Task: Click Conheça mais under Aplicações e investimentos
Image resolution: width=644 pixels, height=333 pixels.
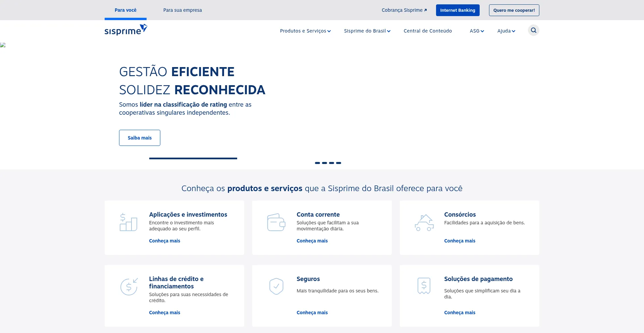Action: tap(165, 241)
